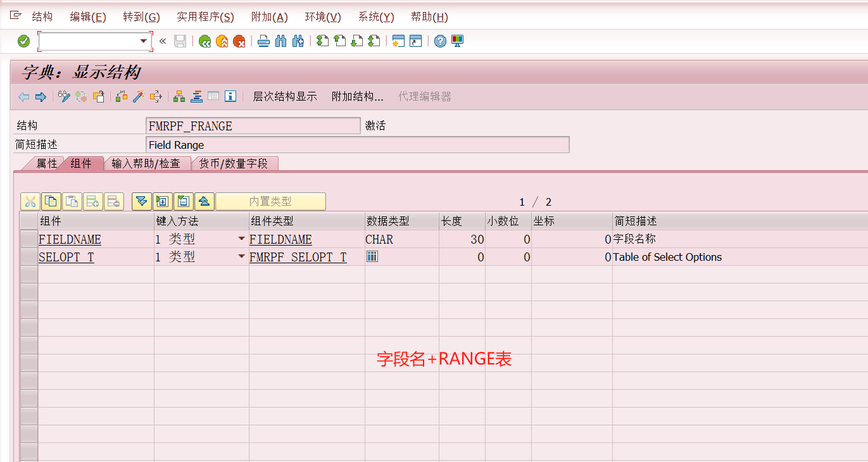Screen dimensions: 868x462
Task: Click inside the 结构 name field
Action: click(x=253, y=125)
